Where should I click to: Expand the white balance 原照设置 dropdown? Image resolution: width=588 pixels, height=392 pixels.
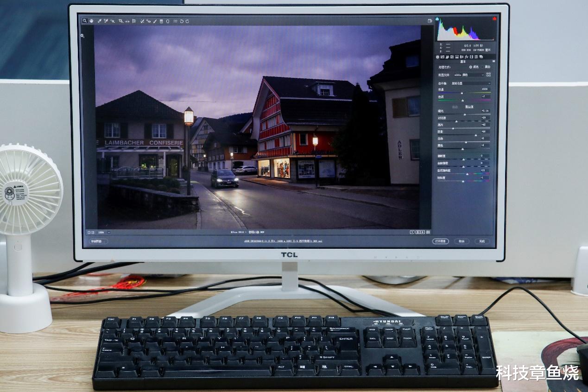tap(471, 83)
